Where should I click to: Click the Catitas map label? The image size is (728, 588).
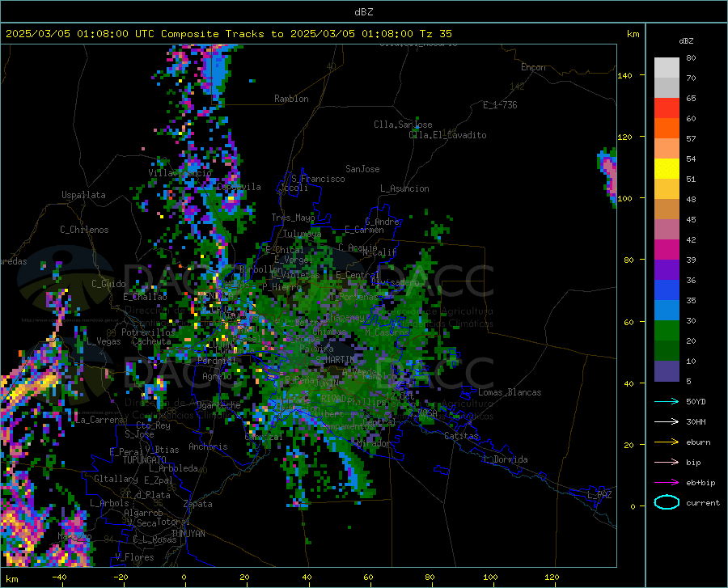point(461,436)
